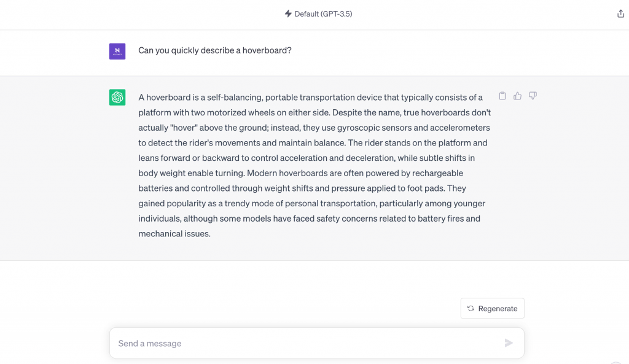Open sharing options via the upload arrow icon
Image resolution: width=629 pixels, height=364 pixels.
click(621, 12)
